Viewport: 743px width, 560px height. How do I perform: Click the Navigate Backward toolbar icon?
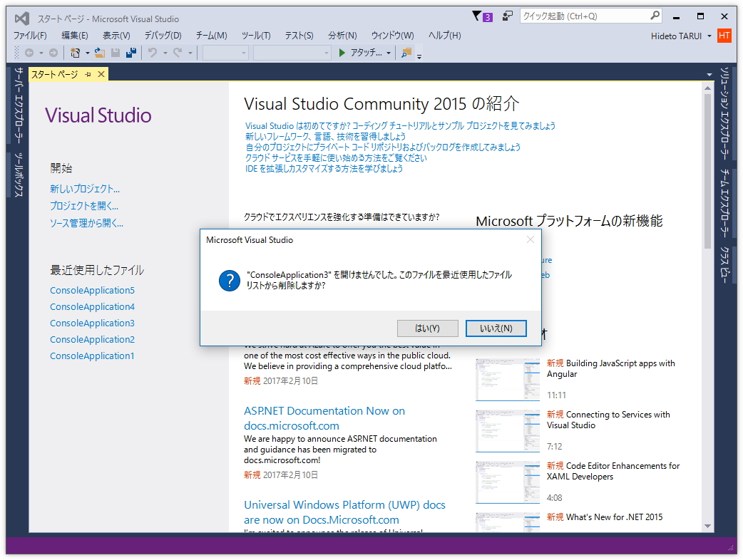point(29,53)
